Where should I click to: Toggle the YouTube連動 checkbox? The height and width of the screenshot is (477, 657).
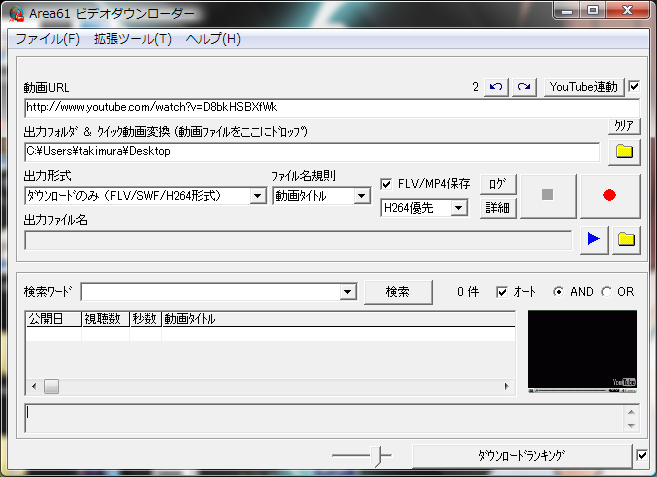click(x=634, y=87)
